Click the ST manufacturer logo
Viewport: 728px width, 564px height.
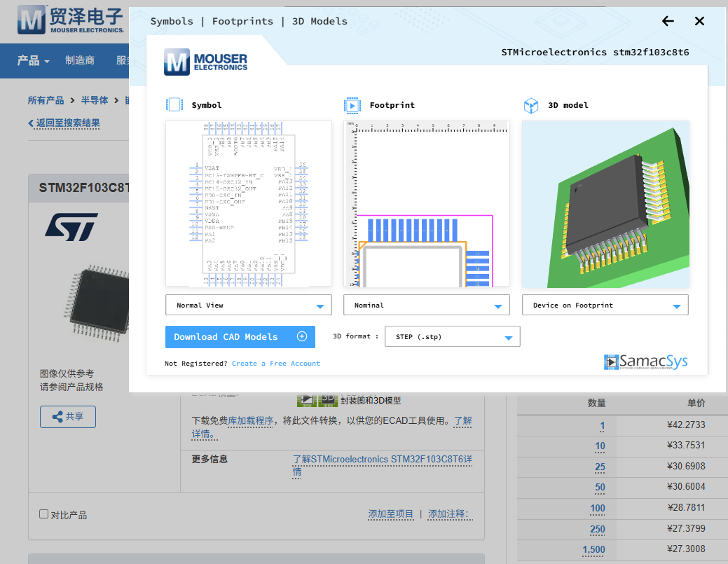click(x=71, y=227)
